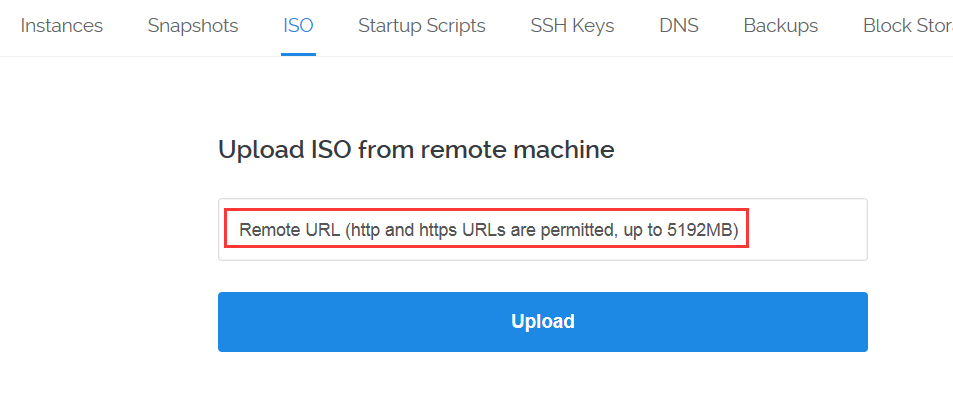Click the blue Upload button

543,321
